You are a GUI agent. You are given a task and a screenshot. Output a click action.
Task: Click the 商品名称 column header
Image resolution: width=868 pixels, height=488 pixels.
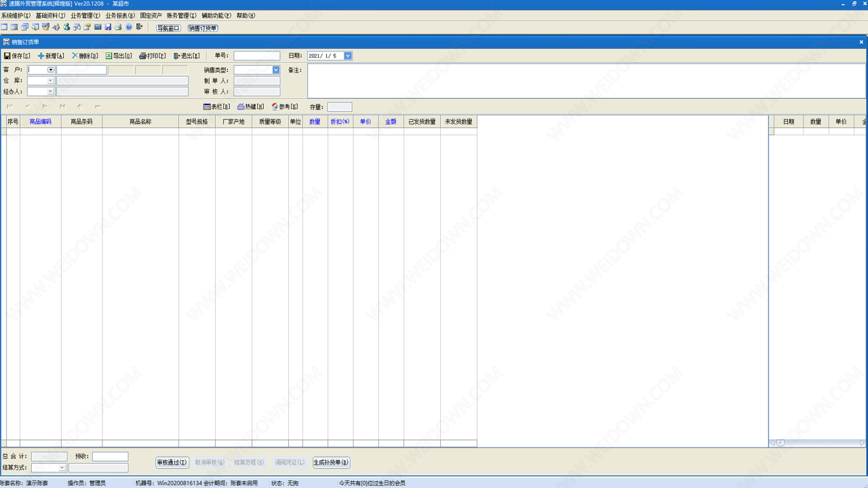(x=140, y=122)
